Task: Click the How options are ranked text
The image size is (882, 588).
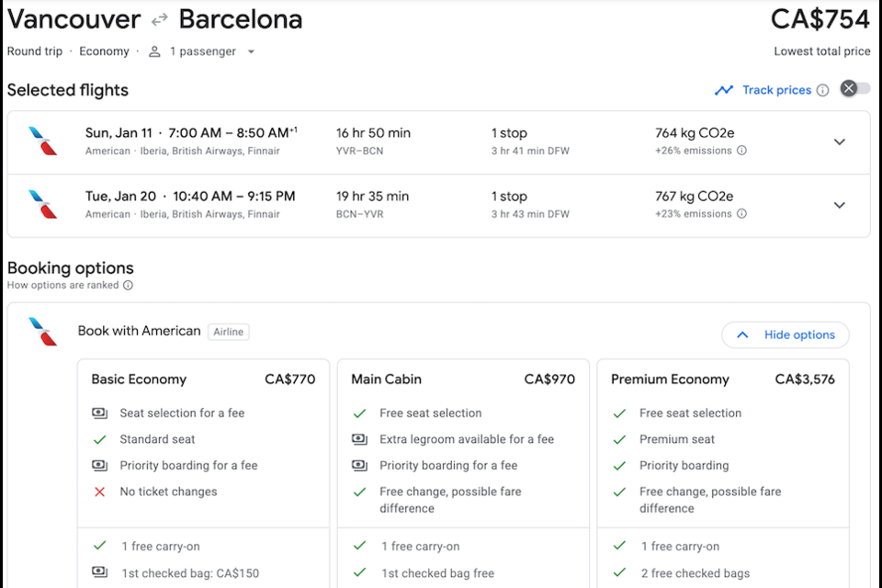Action: point(63,286)
